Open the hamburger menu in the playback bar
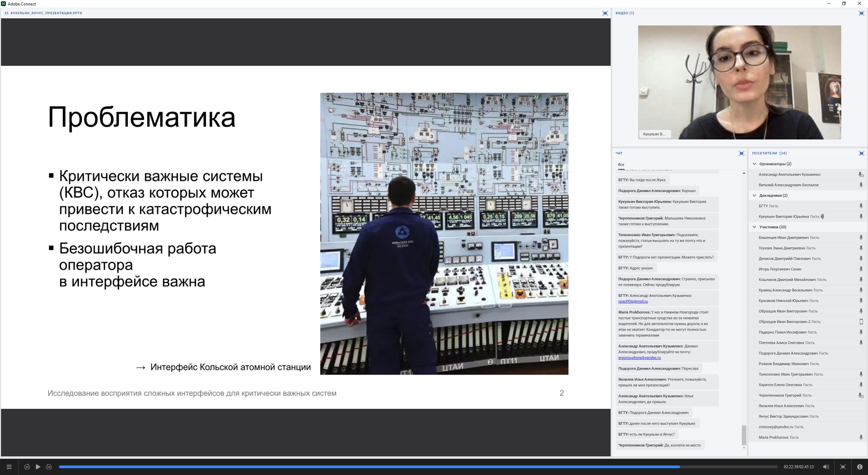The width and height of the screenshot is (868, 475). pos(9,467)
